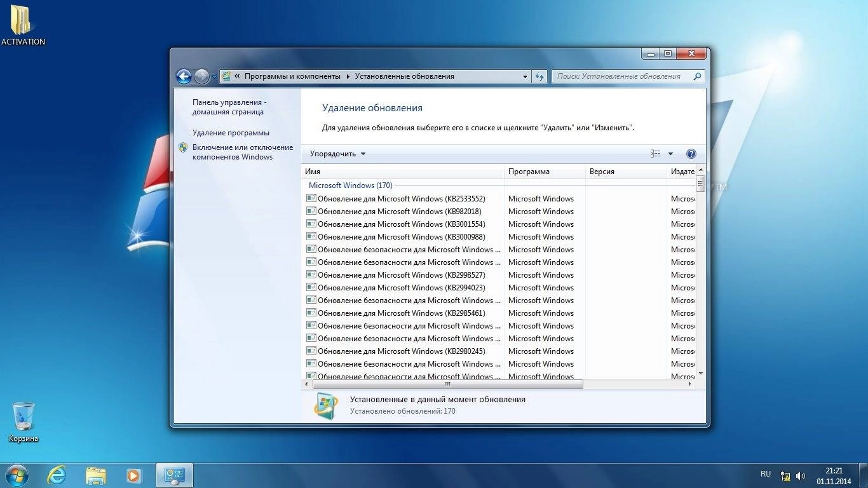Screen dimensions: 868x488
Task: Open the Упорядочить menu
Action: pos(337,154)
